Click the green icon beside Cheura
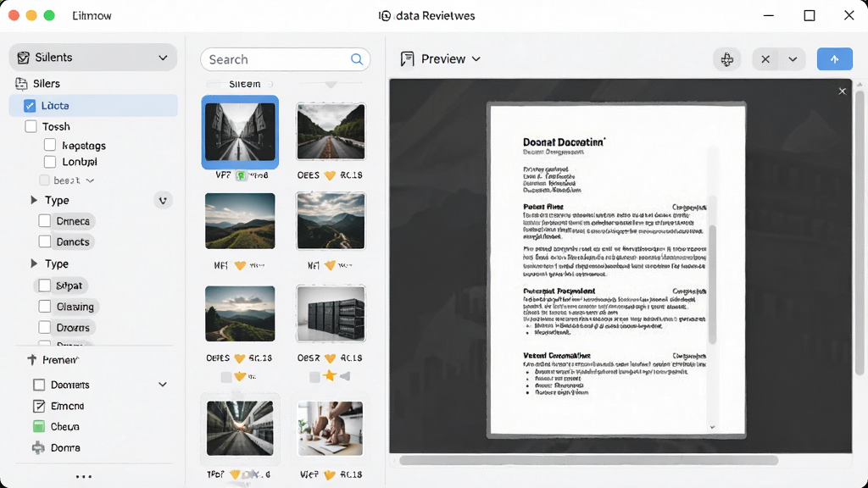868x488 pixels. [x=39, y=427]
